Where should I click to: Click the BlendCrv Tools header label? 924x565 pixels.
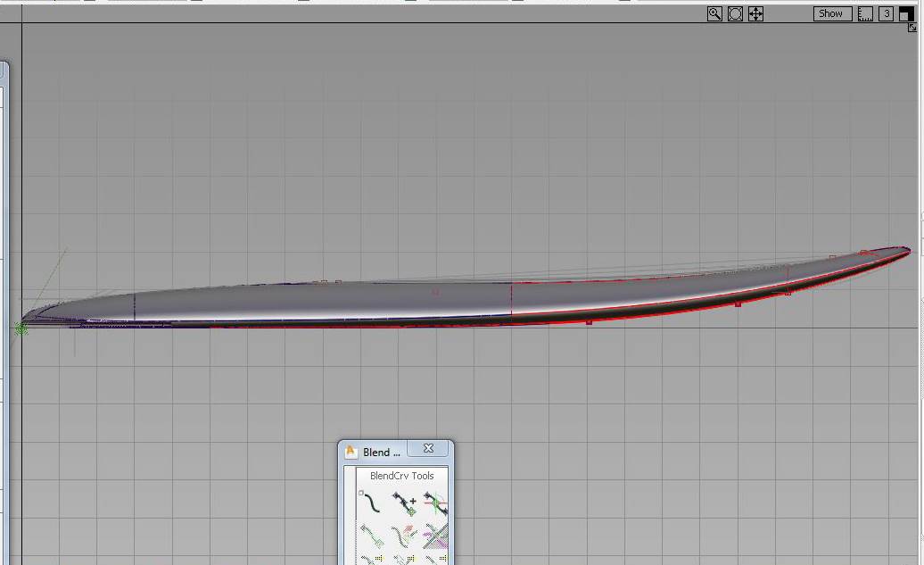401,476
